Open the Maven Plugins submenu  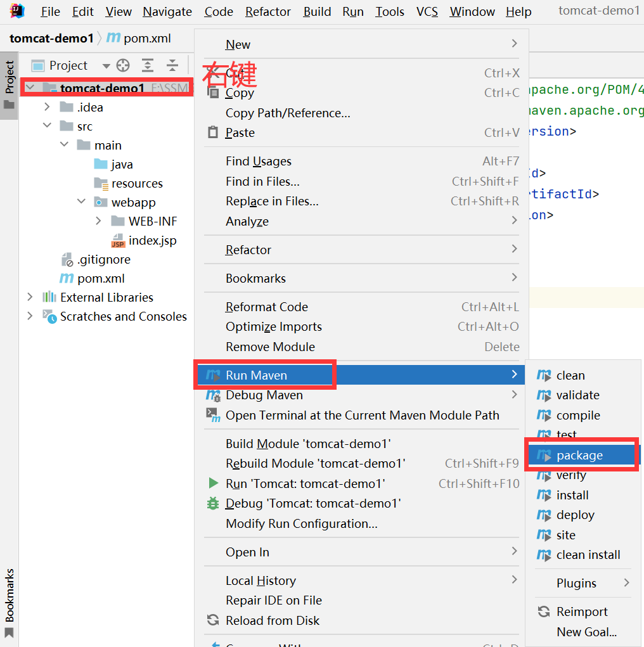point(583,582)
